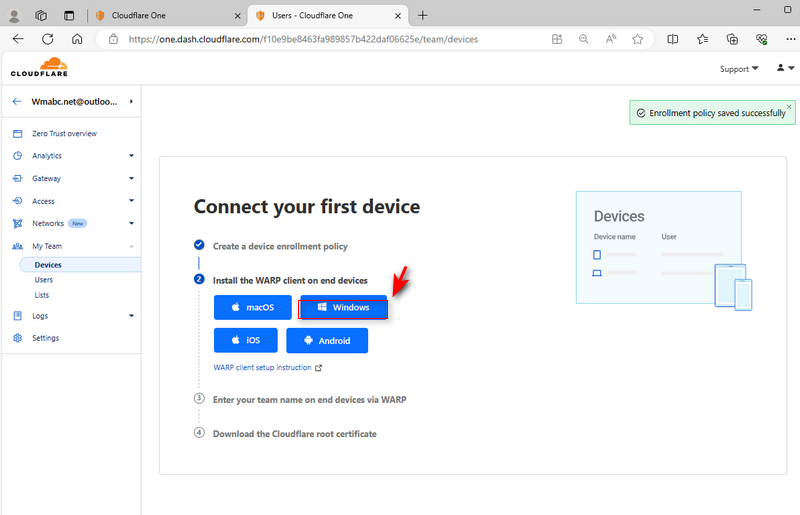
Task: Download WARP client for Windows
Action: click(343, 307)
